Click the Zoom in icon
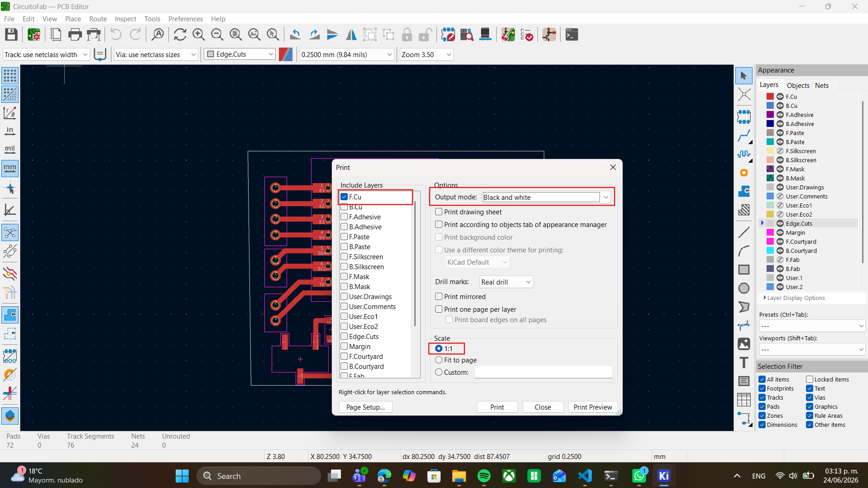Viewport: 868px width, 488px height. coord(198,34)
